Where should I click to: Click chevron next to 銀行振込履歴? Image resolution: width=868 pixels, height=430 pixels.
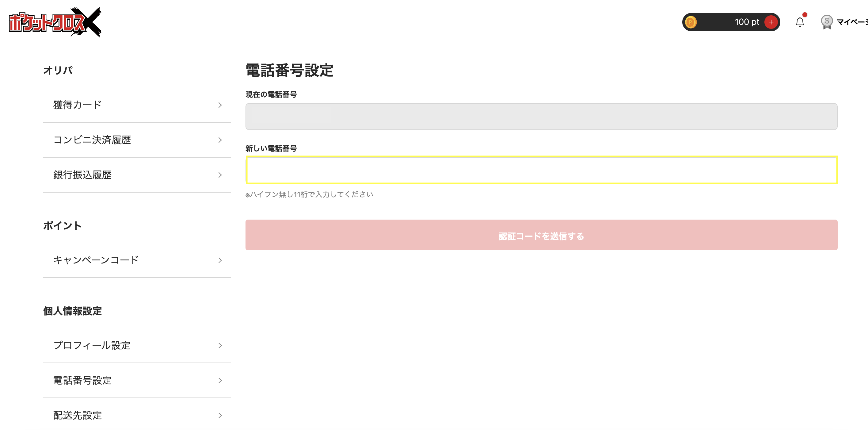point(220,175)
